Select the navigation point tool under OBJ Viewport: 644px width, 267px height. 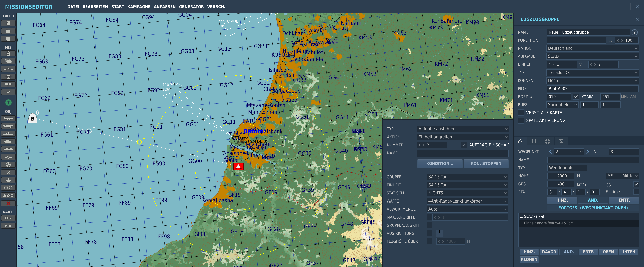(8, 172)
